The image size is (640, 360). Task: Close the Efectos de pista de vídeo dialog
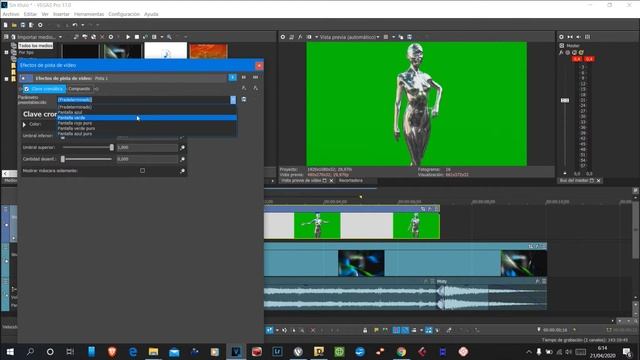click(259, 66)
